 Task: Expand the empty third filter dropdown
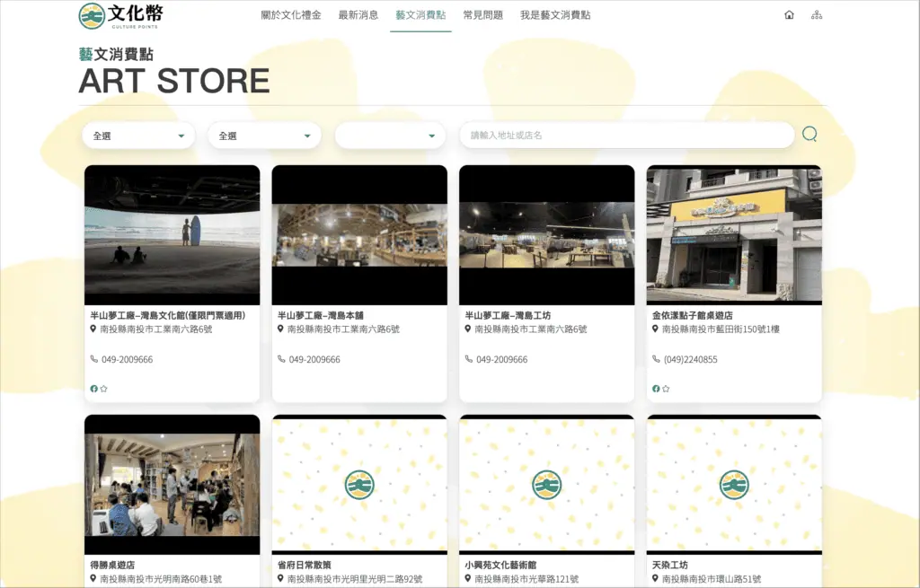coord(390,136)
